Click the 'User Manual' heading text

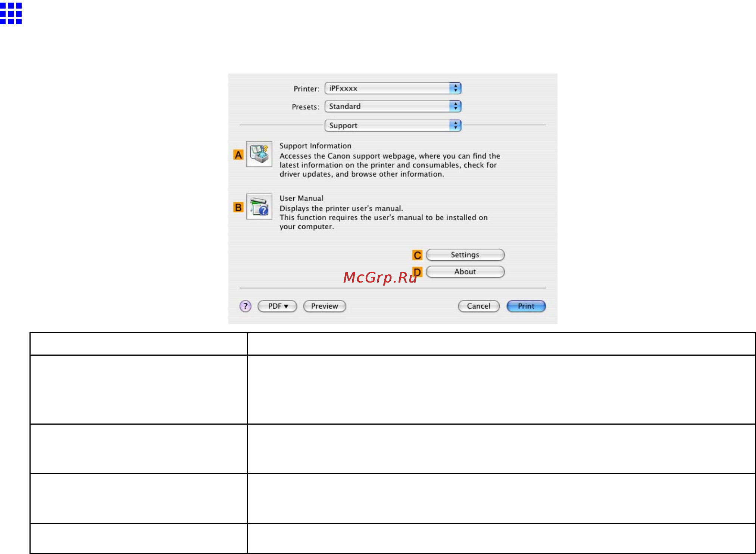302,198
